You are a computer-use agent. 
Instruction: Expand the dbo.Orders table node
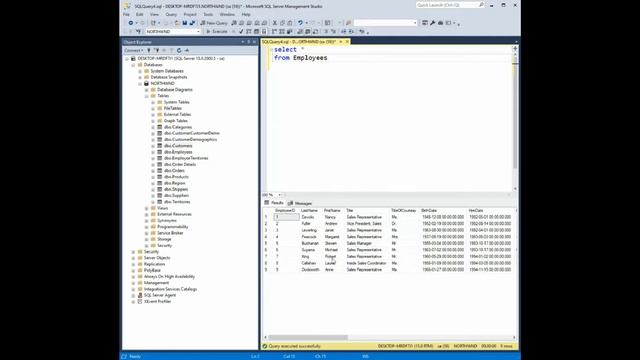click(x=153, y=171)
